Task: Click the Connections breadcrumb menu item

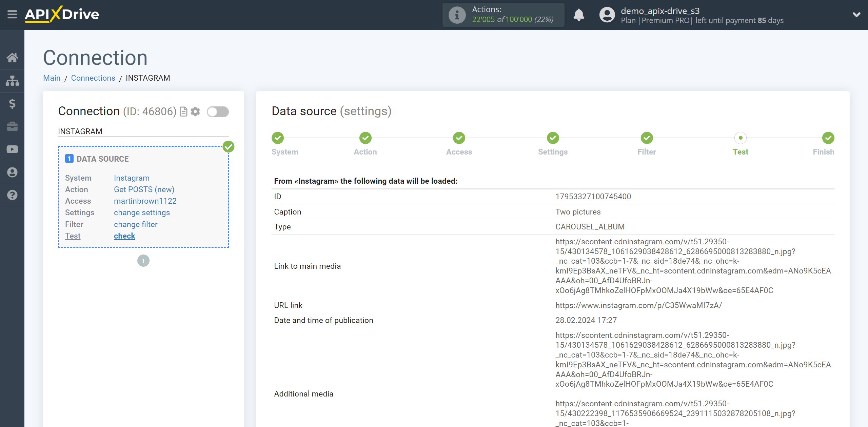Action: click(94, 78)
